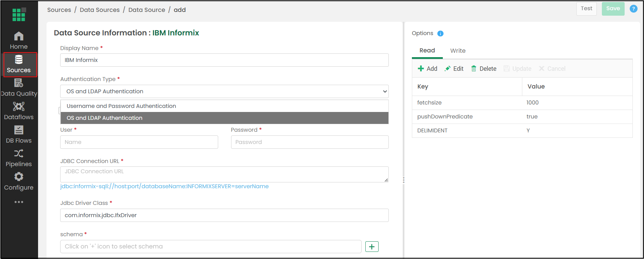
Task: Click Update in the options toolbar
Action: point(517,69)
